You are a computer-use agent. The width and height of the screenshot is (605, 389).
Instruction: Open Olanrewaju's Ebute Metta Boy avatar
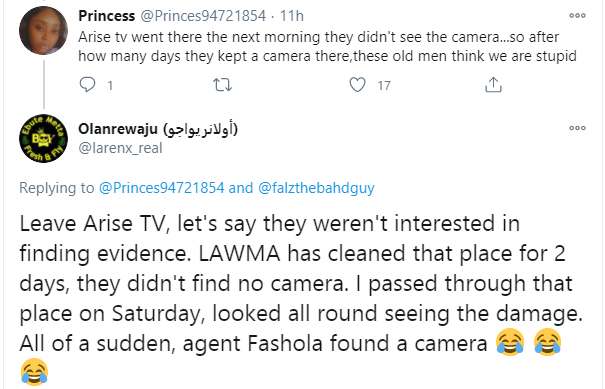point(44,138)
